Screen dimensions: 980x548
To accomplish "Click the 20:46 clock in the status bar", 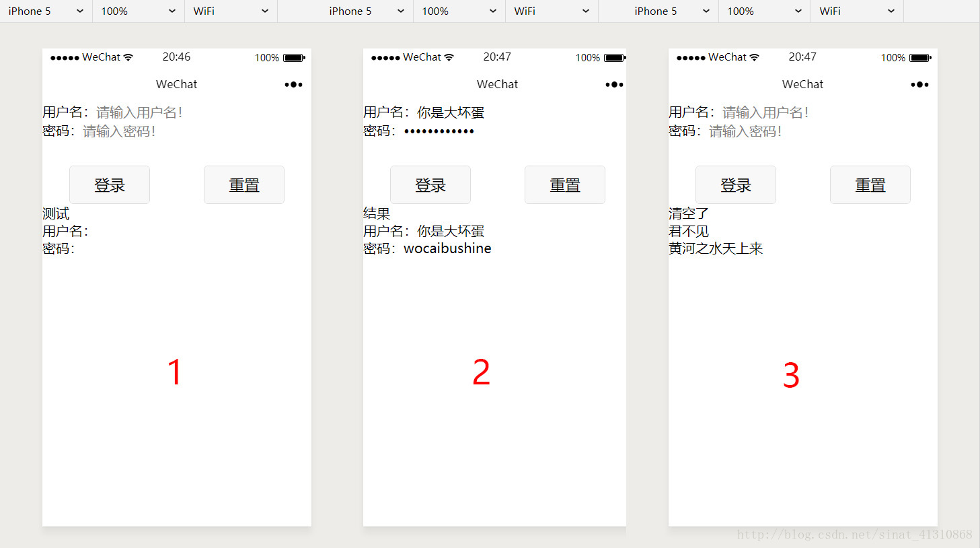I will [176, 57].
